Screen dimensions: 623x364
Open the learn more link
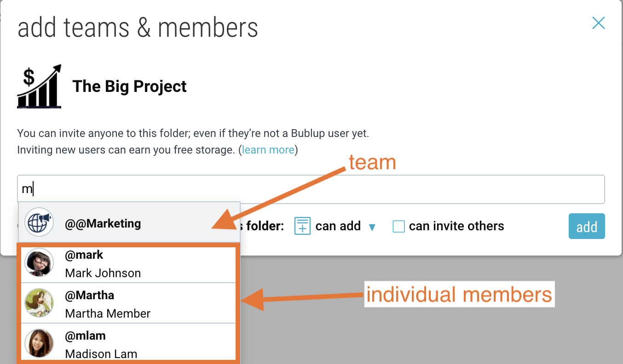click(x=268, y=150)
